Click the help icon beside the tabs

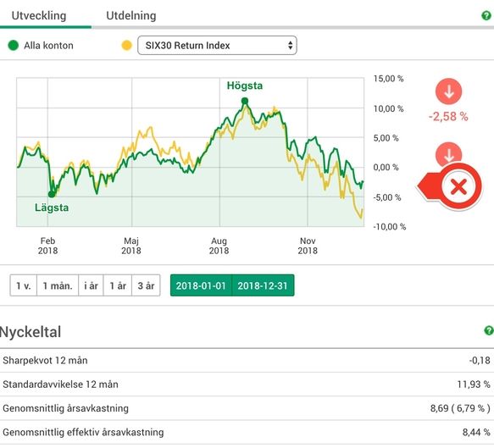point(486,16)
